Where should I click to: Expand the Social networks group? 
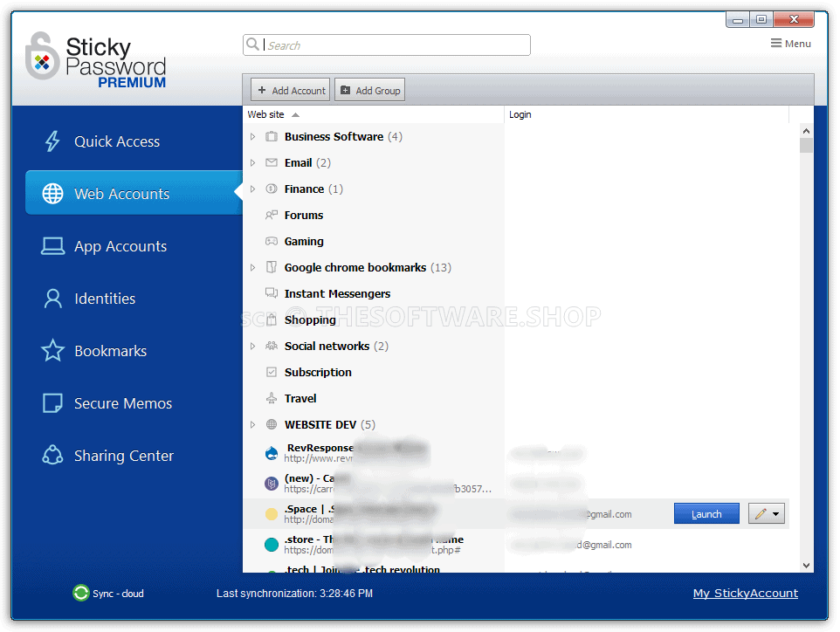[253, 346]
